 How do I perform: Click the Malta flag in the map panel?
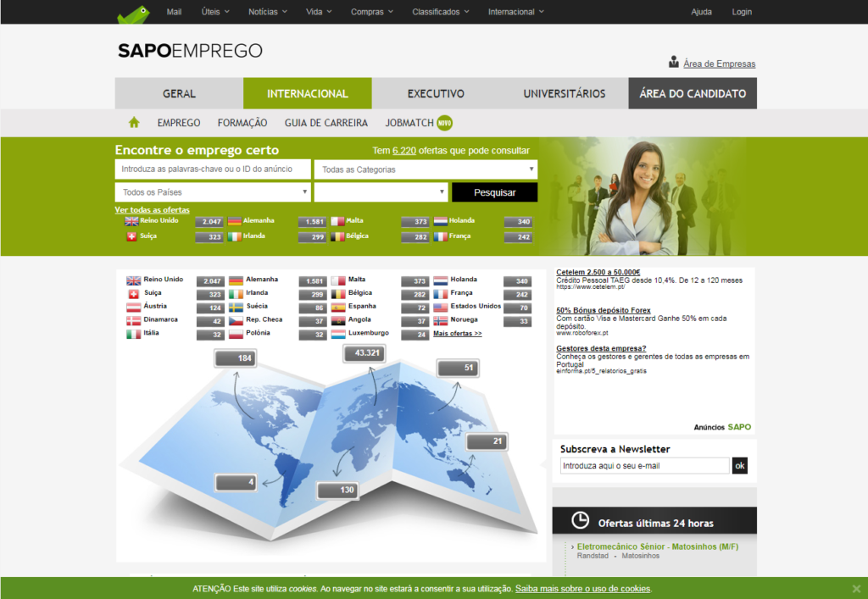click(338, 281)
